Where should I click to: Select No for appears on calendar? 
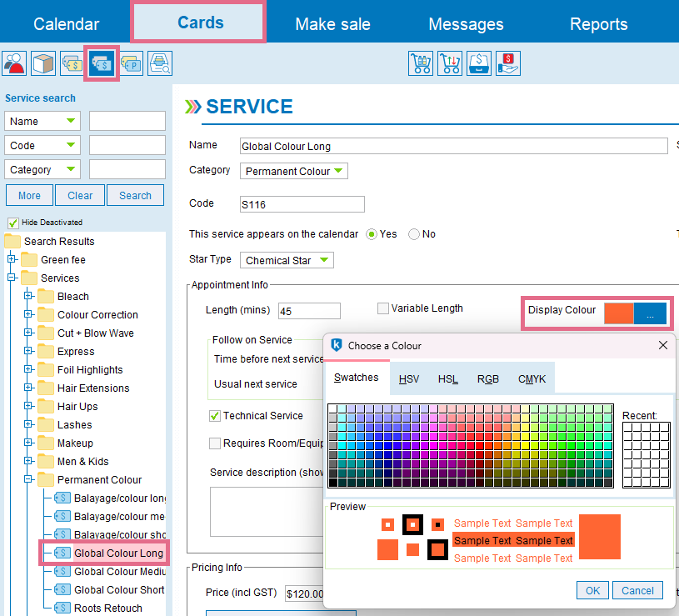(x=414, y=234)
